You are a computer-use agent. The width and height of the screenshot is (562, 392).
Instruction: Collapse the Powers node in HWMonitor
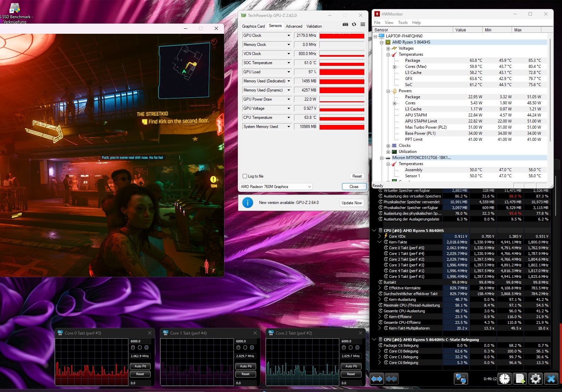click(388, 91)
